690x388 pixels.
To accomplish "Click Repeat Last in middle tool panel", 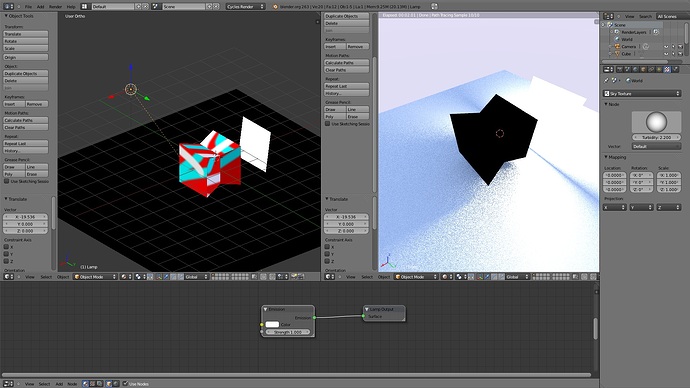I will click(x=347, y=86).
